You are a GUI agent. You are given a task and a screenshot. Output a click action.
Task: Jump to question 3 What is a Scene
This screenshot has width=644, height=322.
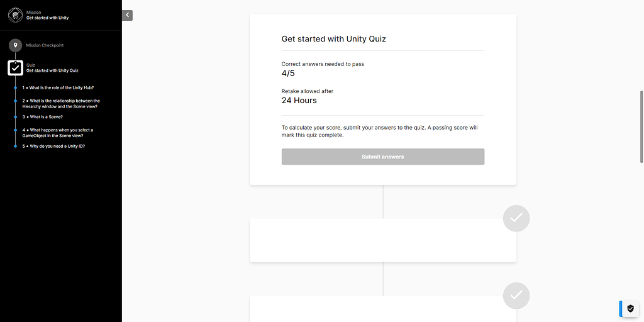point(45,116)
